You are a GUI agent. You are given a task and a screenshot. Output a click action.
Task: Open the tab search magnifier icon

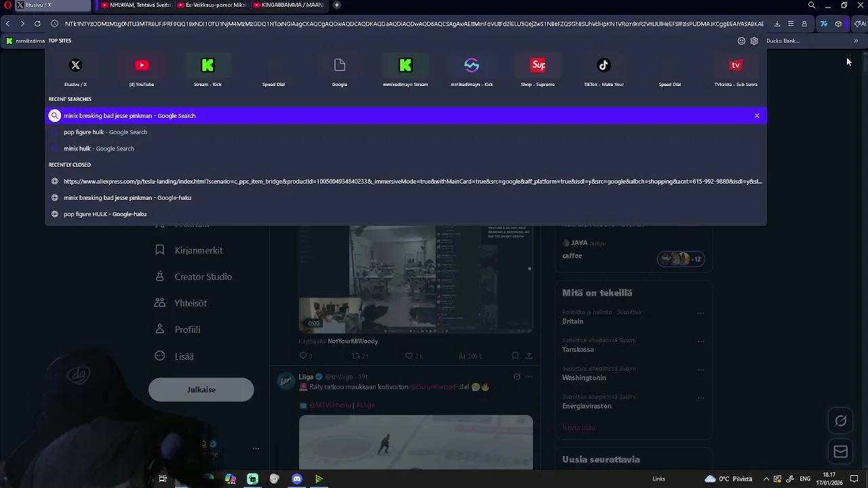[812, 5]
